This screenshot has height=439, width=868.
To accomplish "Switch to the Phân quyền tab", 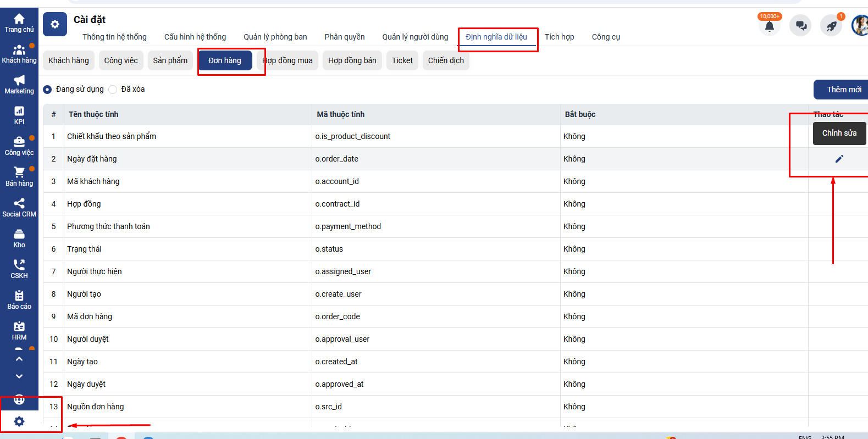I will (344, 37).
